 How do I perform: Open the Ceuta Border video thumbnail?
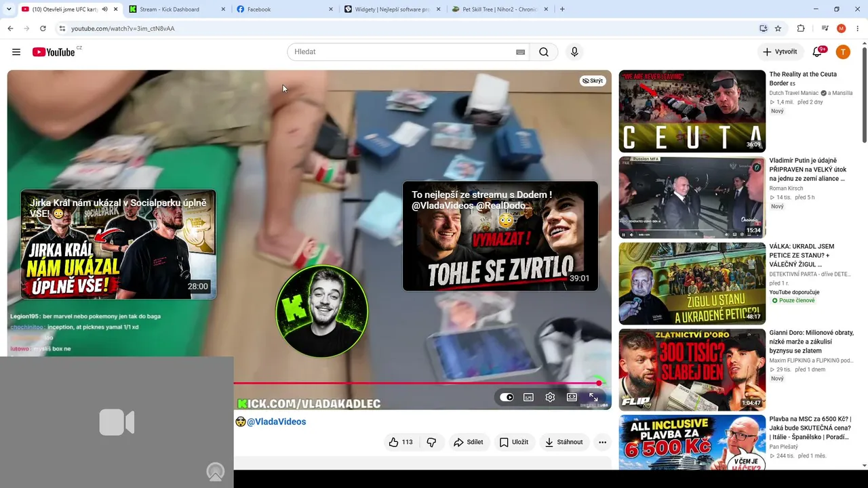click(692, 111)
